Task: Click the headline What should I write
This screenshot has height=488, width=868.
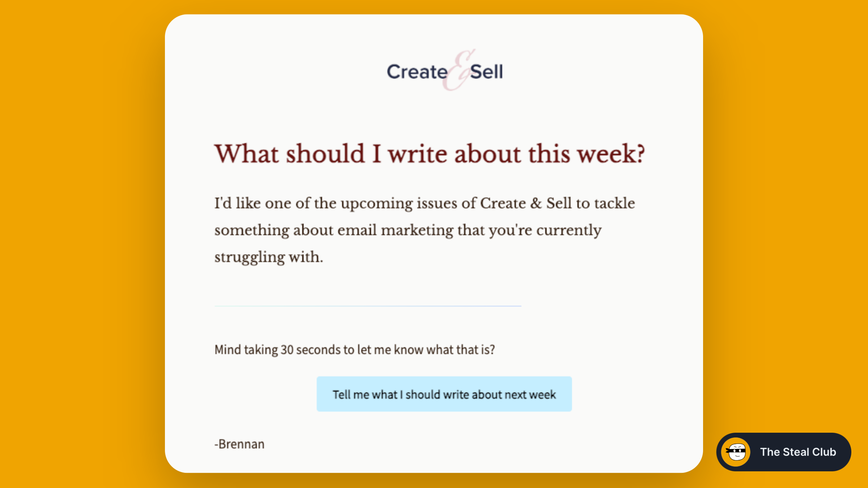Action: [429, 154]
